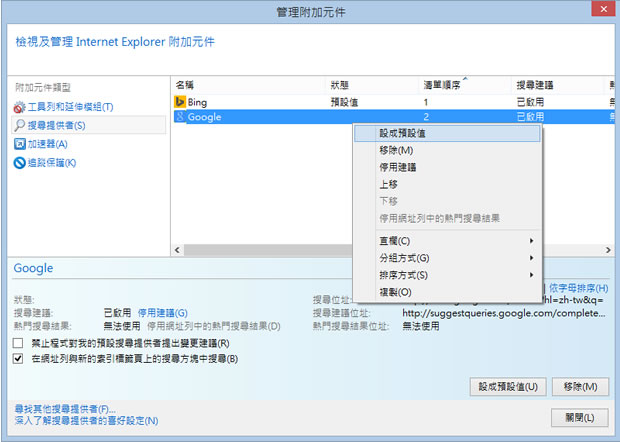Screen dimensions: 620x442
Task: Click the toolbars and extensions gear icon
Action: click(x=19, y=107)
